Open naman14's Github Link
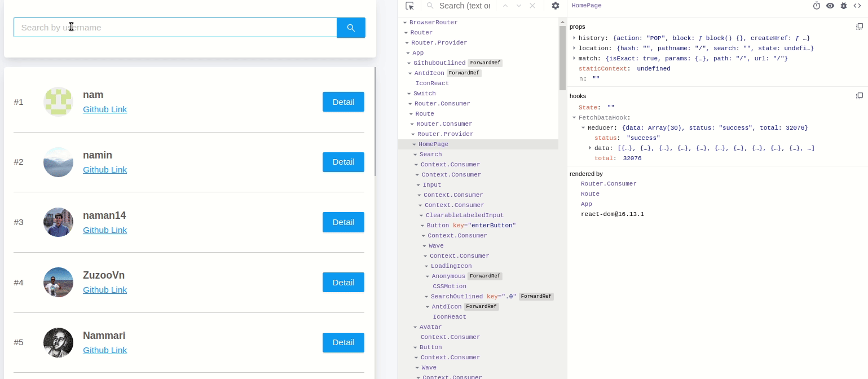Image resolution: width=868 pixels, height=379 pixels. pyautogui.click(x=105, y=230)
